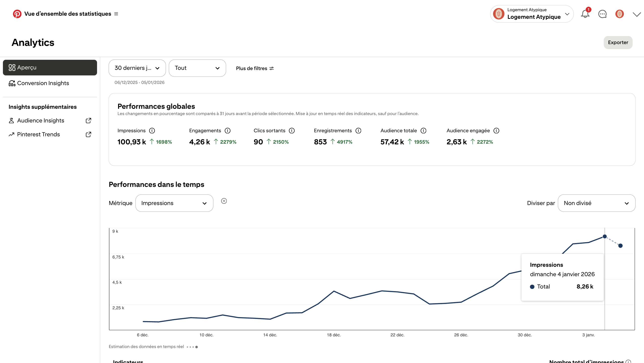The image size is (644, 363).
Task: Expand the Impressions metric dropdown
Action: [x=174, y=203]
